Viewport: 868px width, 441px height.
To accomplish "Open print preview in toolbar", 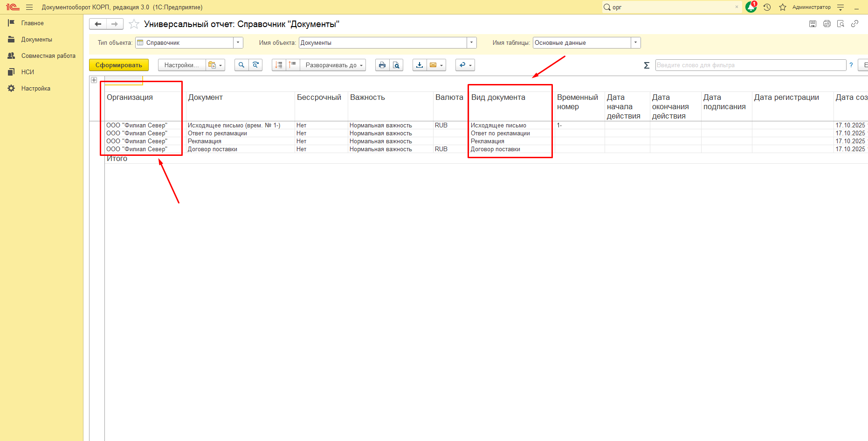I will pos(396,65).
